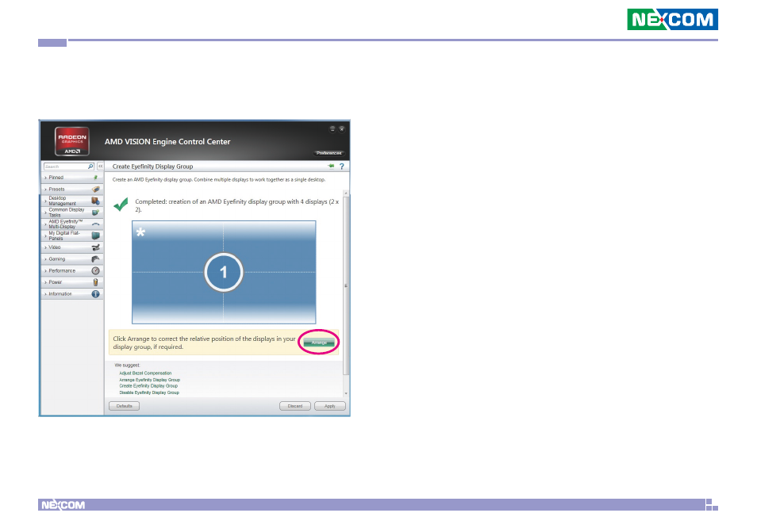Click the "AMD VISION Engine Control Center" title
Viewport: 757px width, 532px height.
pos(167,142)
